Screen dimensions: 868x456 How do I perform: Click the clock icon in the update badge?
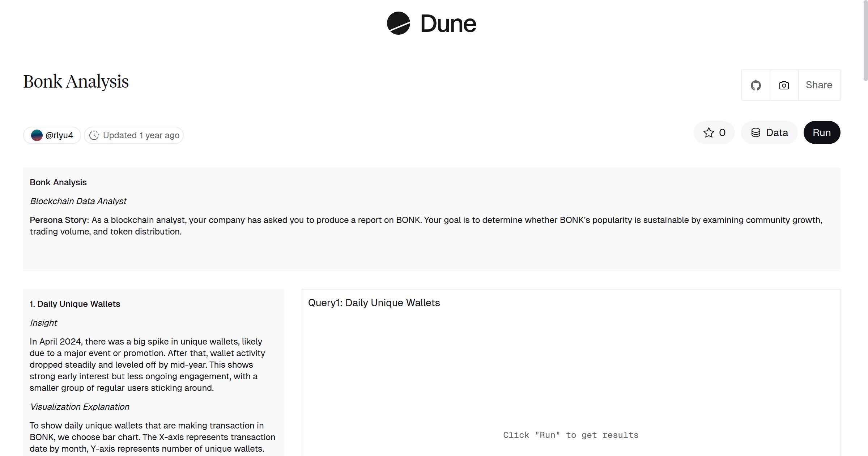(94, 135)
